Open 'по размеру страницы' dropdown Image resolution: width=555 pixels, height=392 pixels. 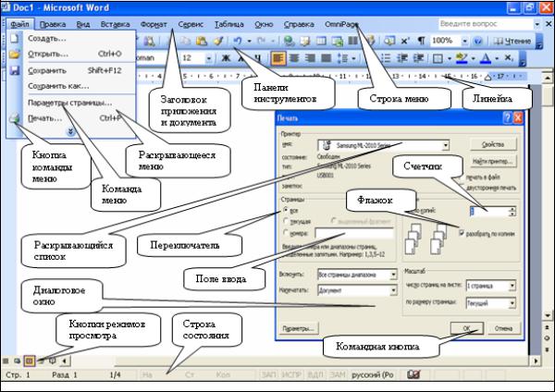coord(512,303)
